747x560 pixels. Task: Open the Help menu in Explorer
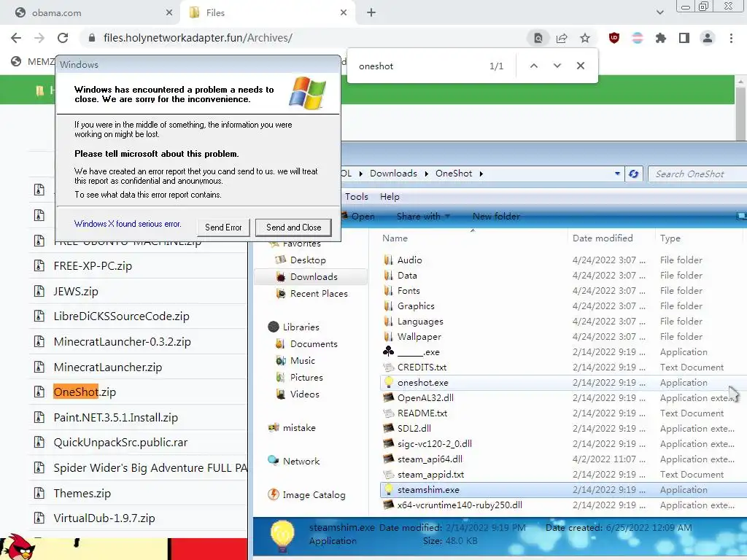point(390,197)
